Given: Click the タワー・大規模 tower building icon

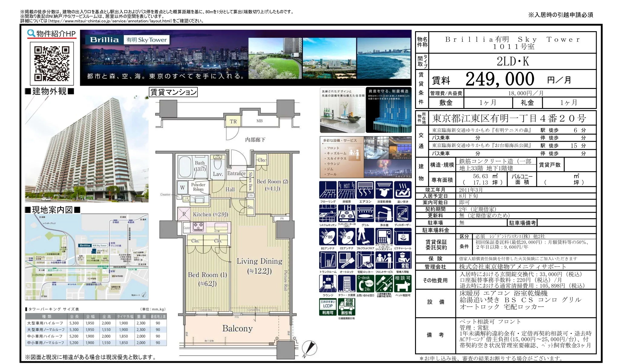Looking at the screenshot, I should point(347,284).
